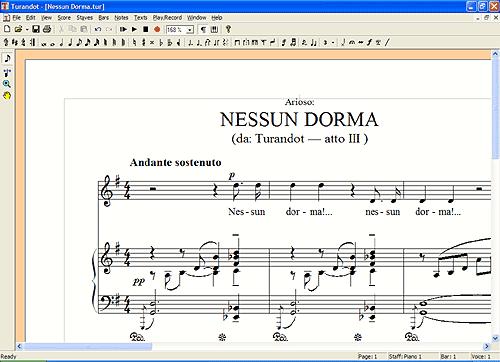This screenshot has height=362, width=500.
Task: Open the Help menu
Action: pos(217,18)
